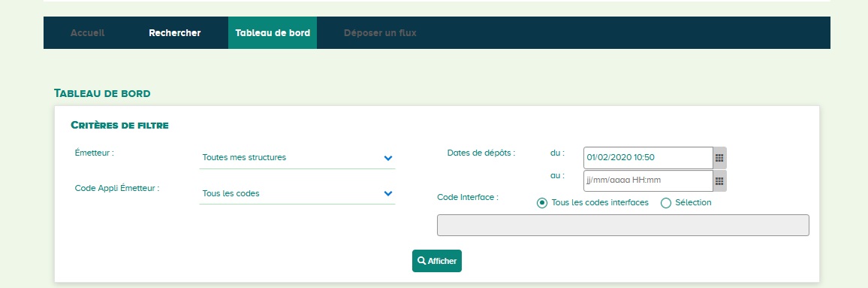The height and width of the screenshot is (288, 868).
Task: Click the 'Dates de dépôts :' label
Action: pos(481,153)
